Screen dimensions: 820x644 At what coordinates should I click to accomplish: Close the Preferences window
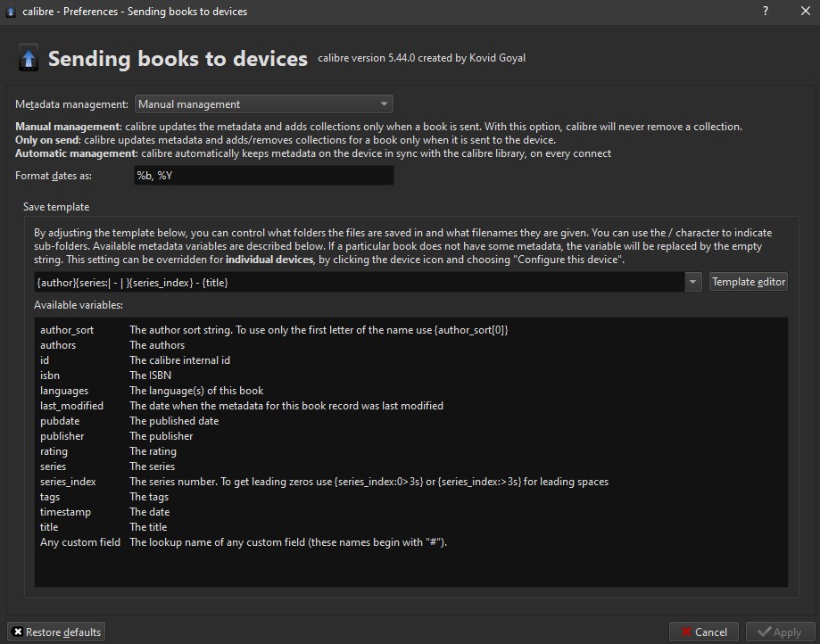point(806,12)
